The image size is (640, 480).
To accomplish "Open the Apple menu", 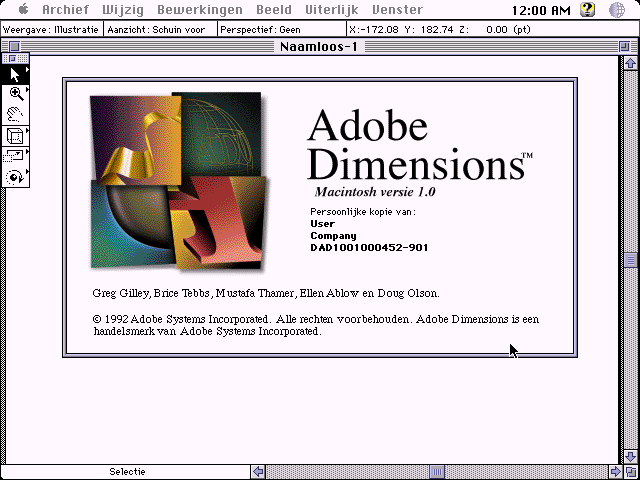I will click(x=19, y=10).
